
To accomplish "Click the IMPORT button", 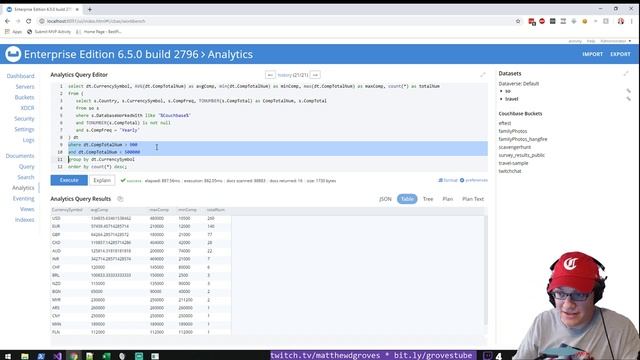I will 592,54.
